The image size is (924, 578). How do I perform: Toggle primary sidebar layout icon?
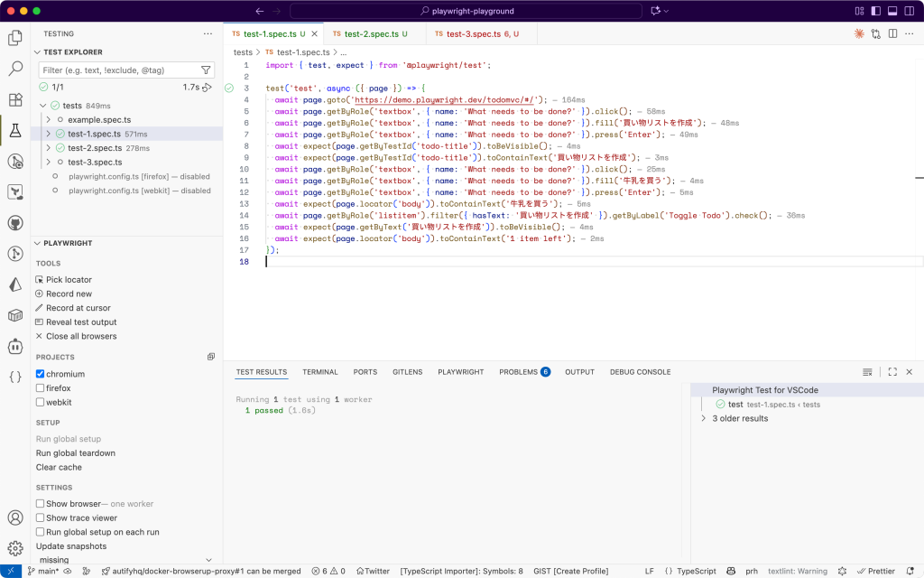(x=875, y=11)
